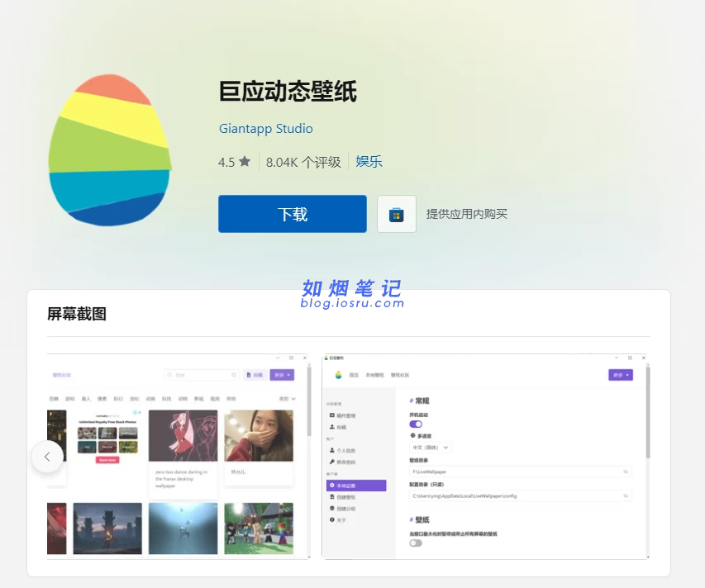Switch to 壁纸社区 tab in settings screenshot
The height and width of the screenshot is (588, 705).
(x=400, y=375)
